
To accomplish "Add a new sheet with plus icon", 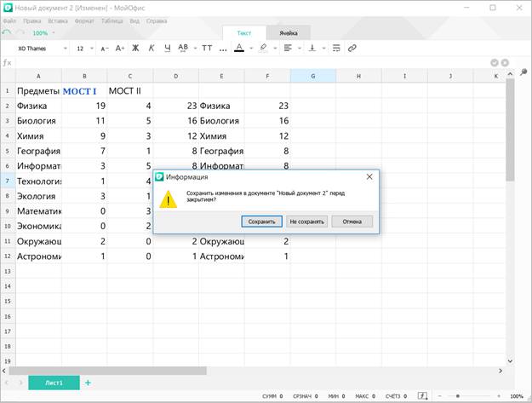I will coord(87,383).
